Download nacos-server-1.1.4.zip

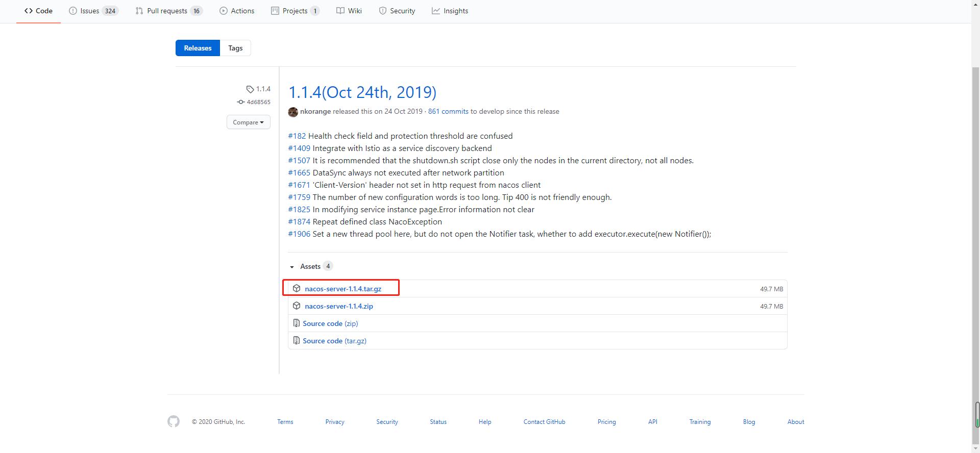click(339, 306)
